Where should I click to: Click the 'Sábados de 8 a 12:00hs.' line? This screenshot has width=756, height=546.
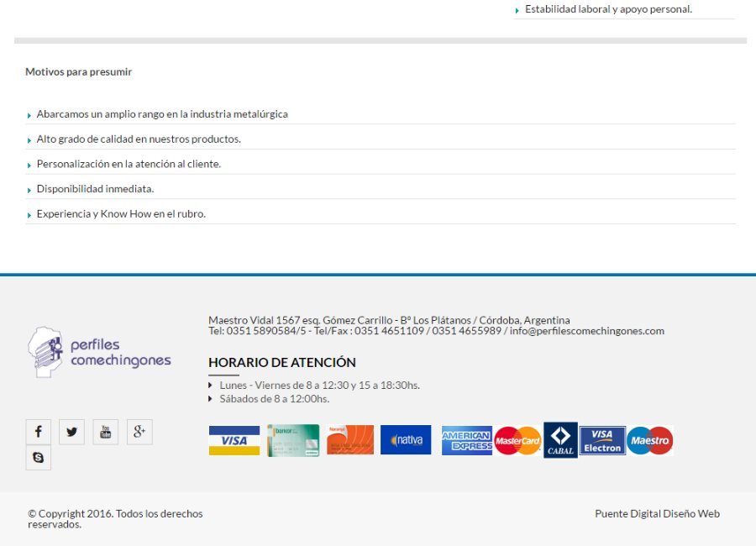[274, 399]
